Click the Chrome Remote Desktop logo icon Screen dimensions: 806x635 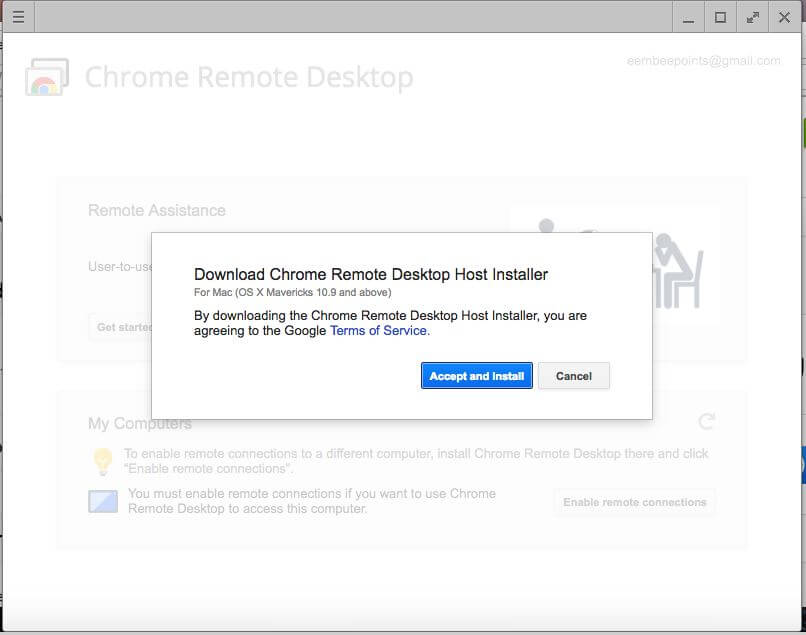[47, 77]
